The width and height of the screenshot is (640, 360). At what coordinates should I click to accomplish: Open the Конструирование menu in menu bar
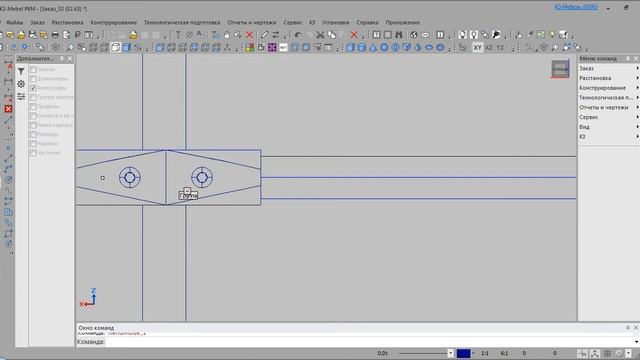(114, 22)
